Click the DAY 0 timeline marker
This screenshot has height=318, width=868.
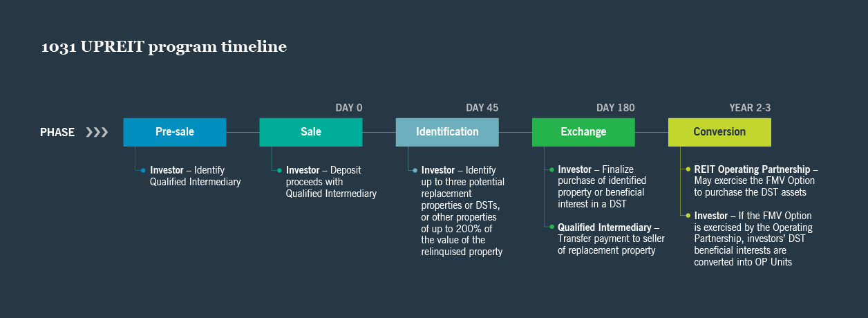coord(348,108)
